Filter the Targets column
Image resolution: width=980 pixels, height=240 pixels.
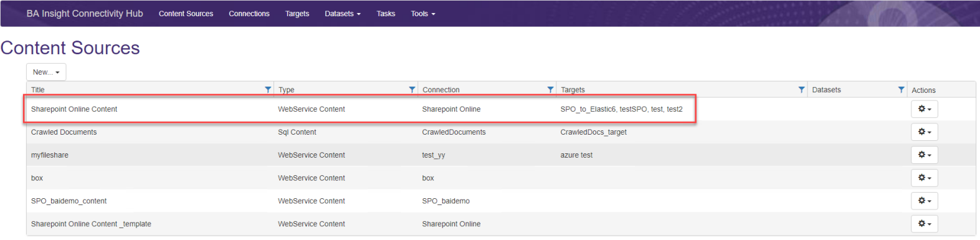tap(801, 90)
